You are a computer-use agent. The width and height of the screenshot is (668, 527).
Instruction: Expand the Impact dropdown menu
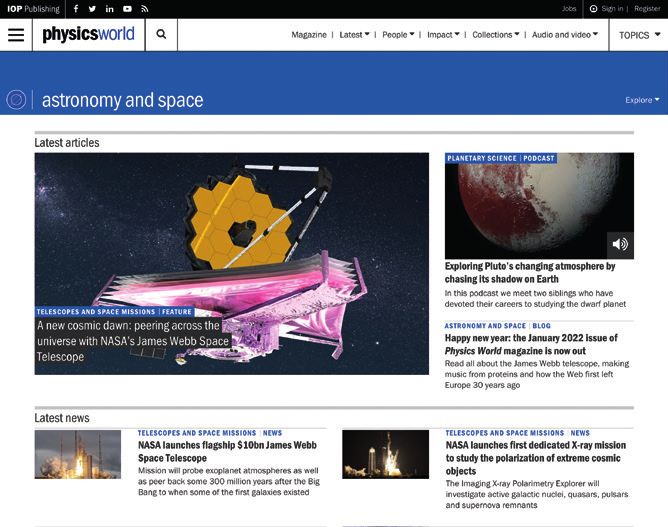[x=443, y=35]
